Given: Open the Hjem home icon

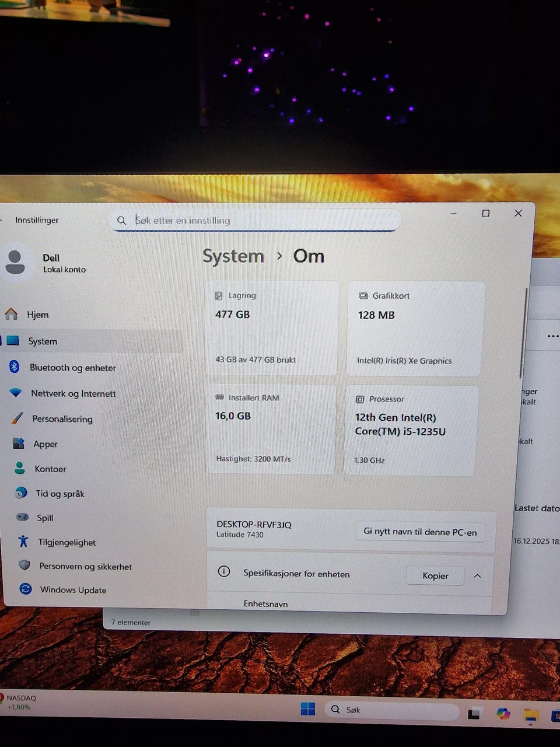Looking at the screenshot, I should (x=11, y=314).
